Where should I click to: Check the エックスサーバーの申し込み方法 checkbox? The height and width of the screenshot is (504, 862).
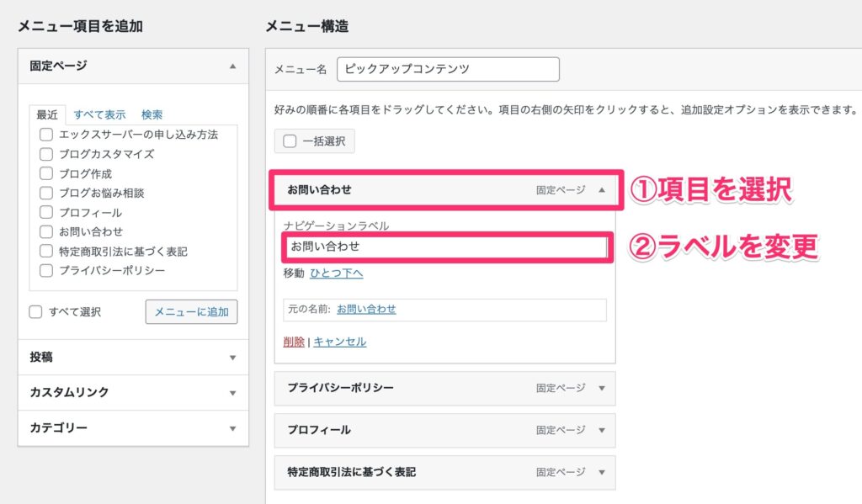pyautogui.click(x=46, y=135)
